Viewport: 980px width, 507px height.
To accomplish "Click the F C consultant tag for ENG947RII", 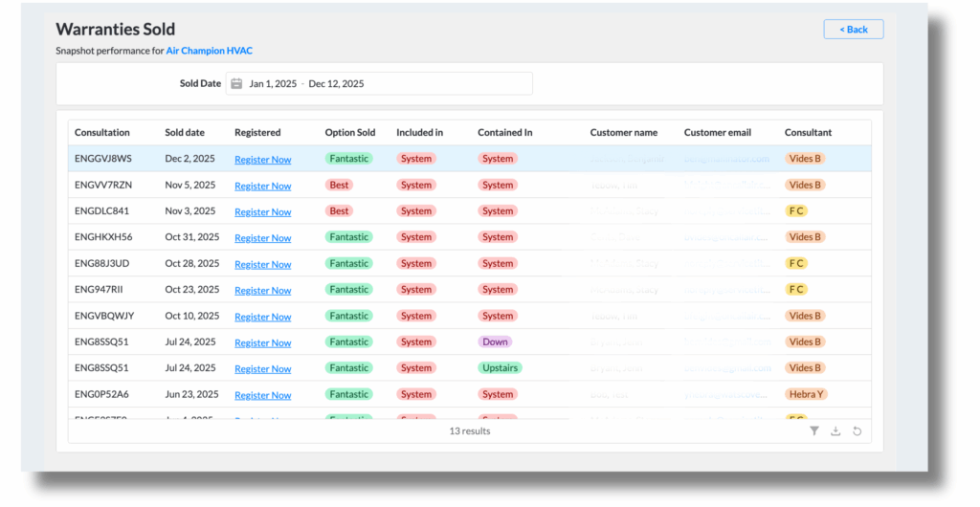I will click(x=795, y=290).
